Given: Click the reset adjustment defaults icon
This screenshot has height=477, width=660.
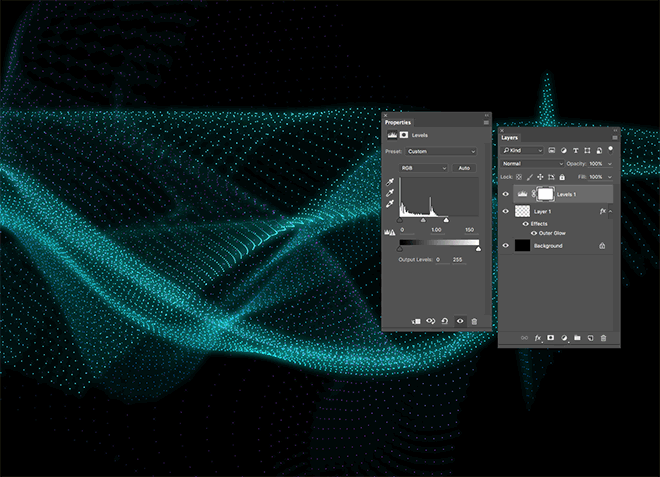Looking at the screenshot, I should (445, 321).
